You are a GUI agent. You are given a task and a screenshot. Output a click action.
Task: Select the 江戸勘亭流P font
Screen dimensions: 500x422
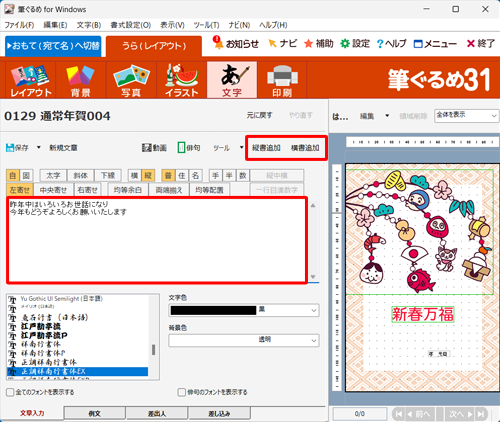click(x=44, y=335)
